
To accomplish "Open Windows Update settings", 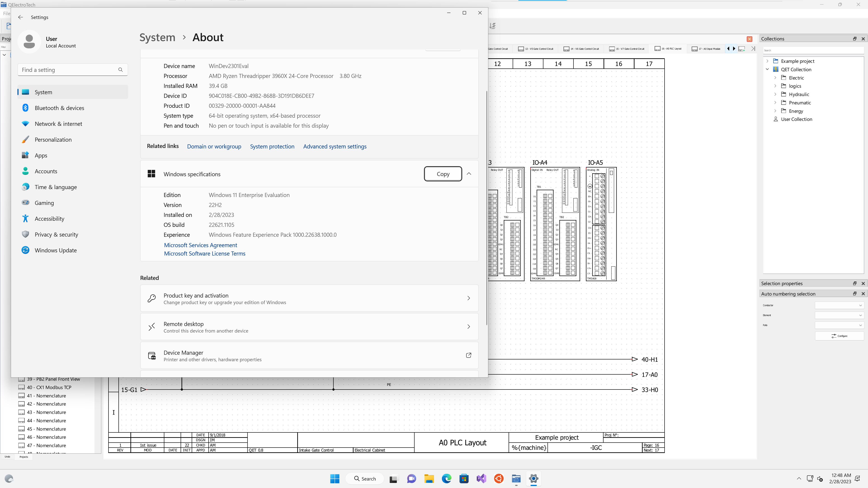I will tap(73, 250).
